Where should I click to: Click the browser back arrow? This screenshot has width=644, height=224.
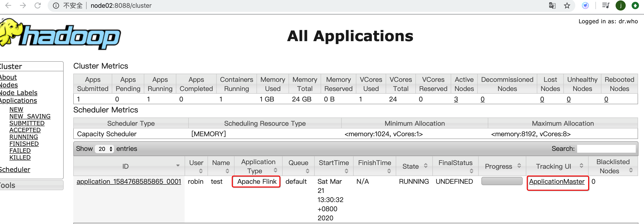coord(8,5)
